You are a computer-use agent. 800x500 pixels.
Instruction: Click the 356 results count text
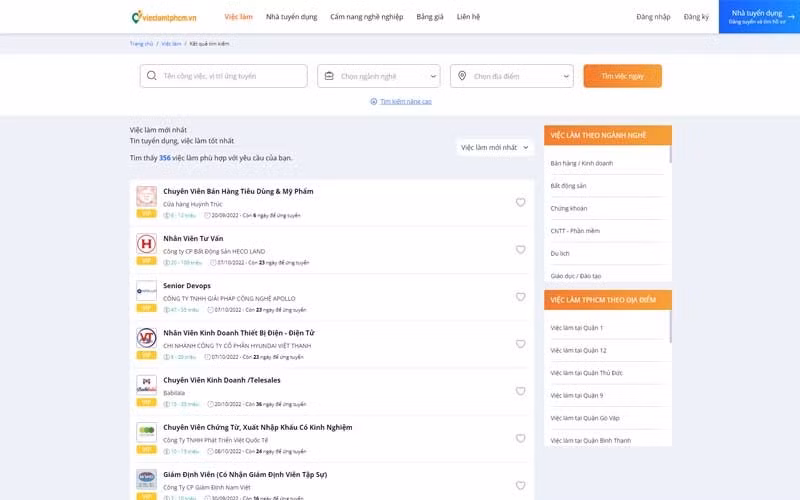[165, 158]
